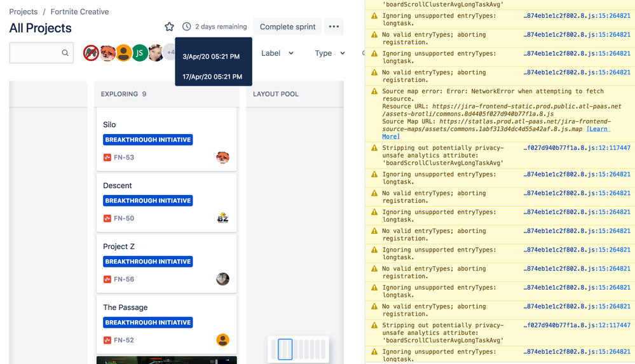Image resolution: width=635 pixels, height=364 pixels.
Task: Open the Type filter dropdown
Action: pos(330,53)
